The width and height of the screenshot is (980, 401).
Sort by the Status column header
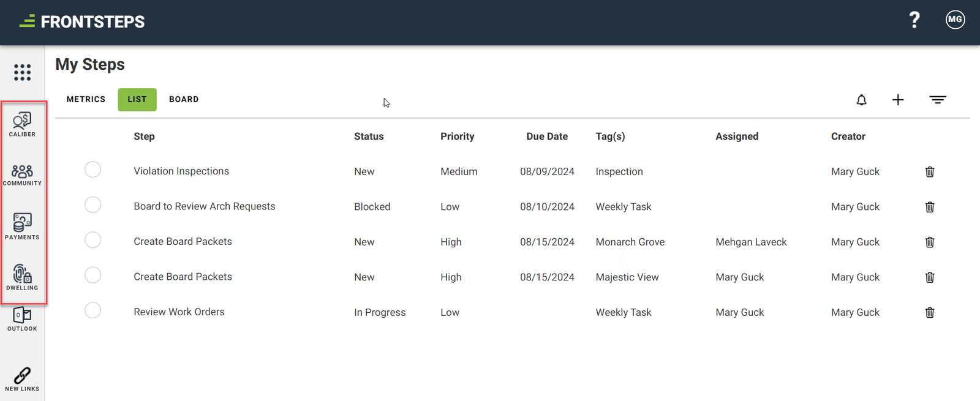coord(369,137)
